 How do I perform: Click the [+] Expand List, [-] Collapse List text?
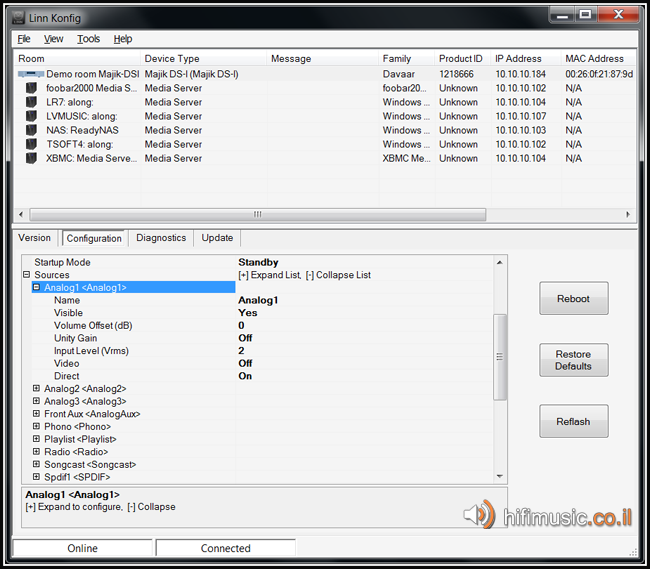click(304, 275)
